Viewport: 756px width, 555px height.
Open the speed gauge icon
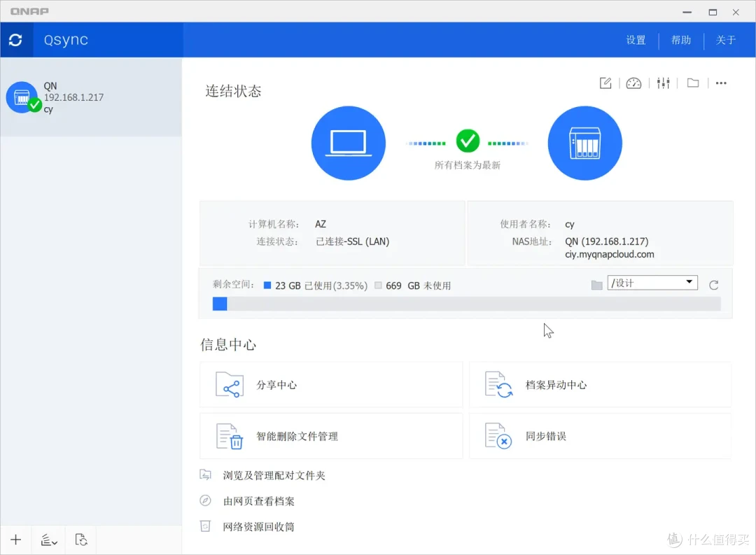(633, 83)
